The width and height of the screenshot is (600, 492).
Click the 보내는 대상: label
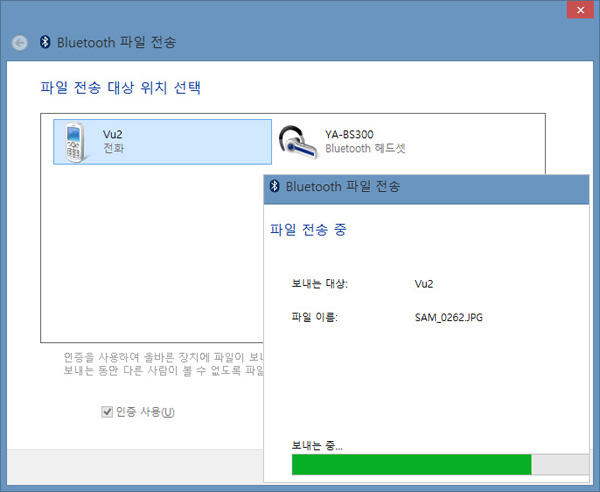tap(320, 284)
